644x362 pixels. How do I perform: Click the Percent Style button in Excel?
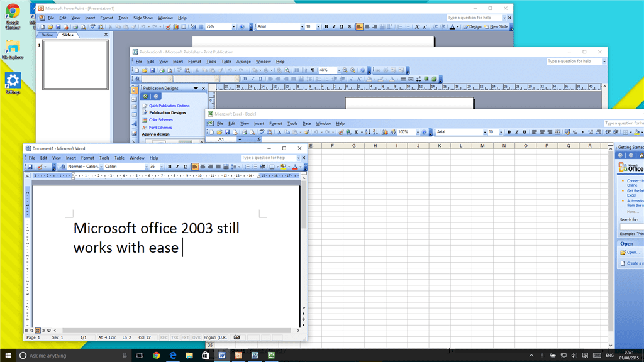click(575, 132)
